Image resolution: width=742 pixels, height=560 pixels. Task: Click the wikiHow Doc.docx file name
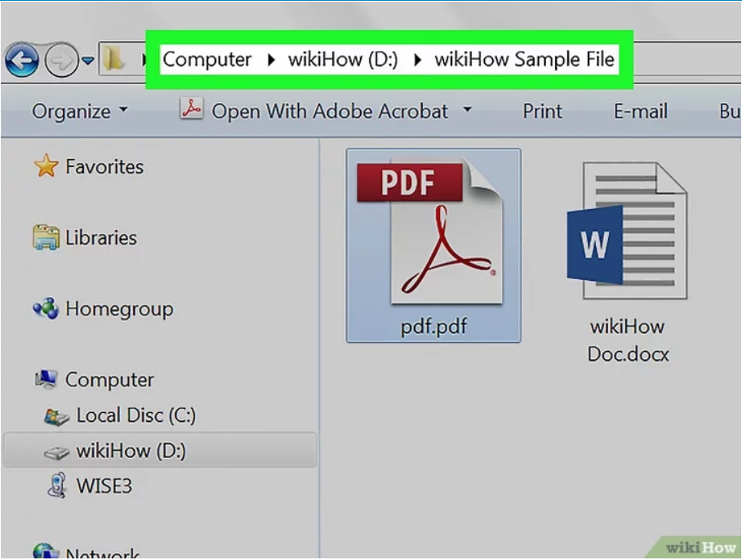pos(628,340)
